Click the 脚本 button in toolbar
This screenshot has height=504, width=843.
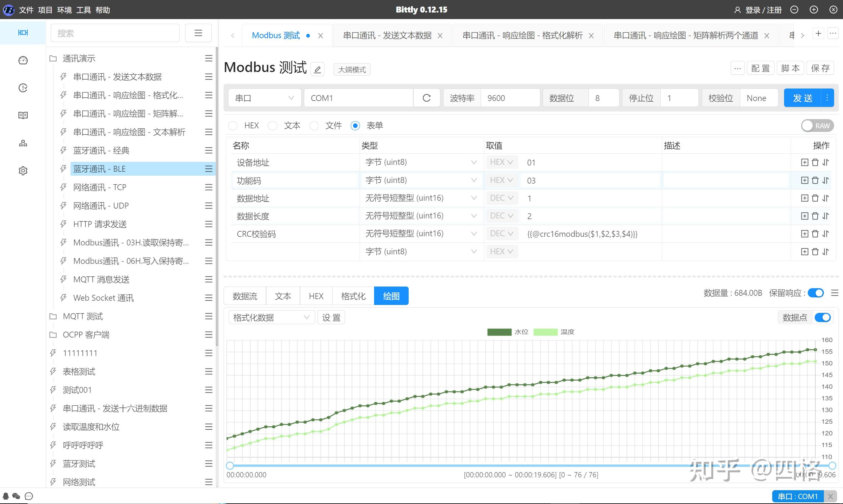coord(790,68)
